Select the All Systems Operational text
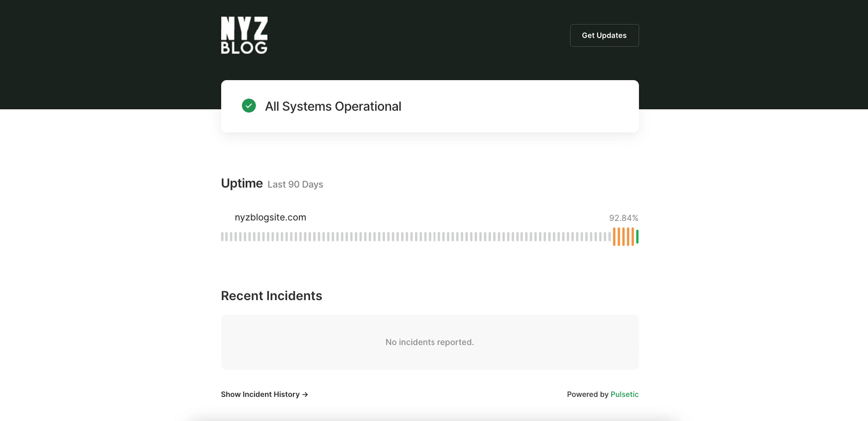Screen dimensions: 868x421 333,106
